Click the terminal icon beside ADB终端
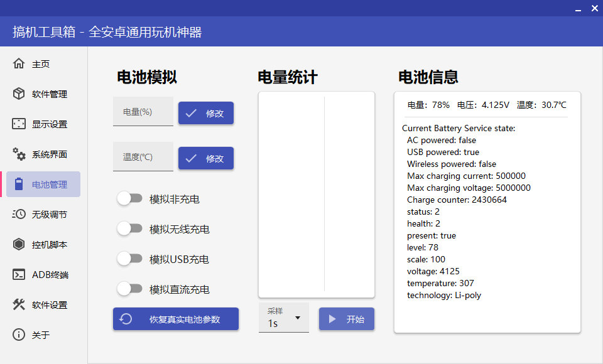The image size is (603, 364). 18,274
